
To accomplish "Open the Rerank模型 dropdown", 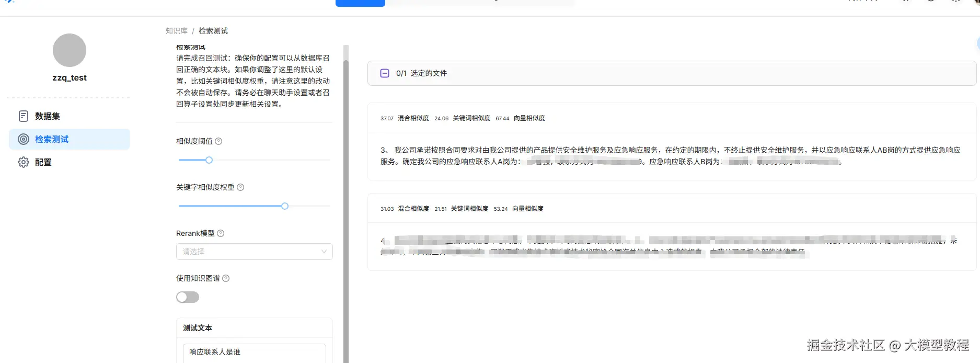I will (255, 252).
